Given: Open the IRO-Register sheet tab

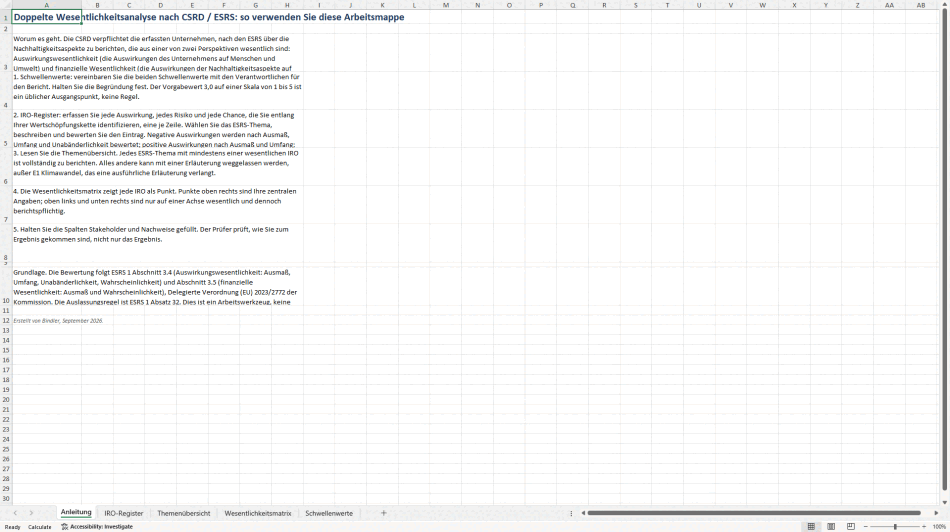Looking at the screenshot, I should click(124, 513).
